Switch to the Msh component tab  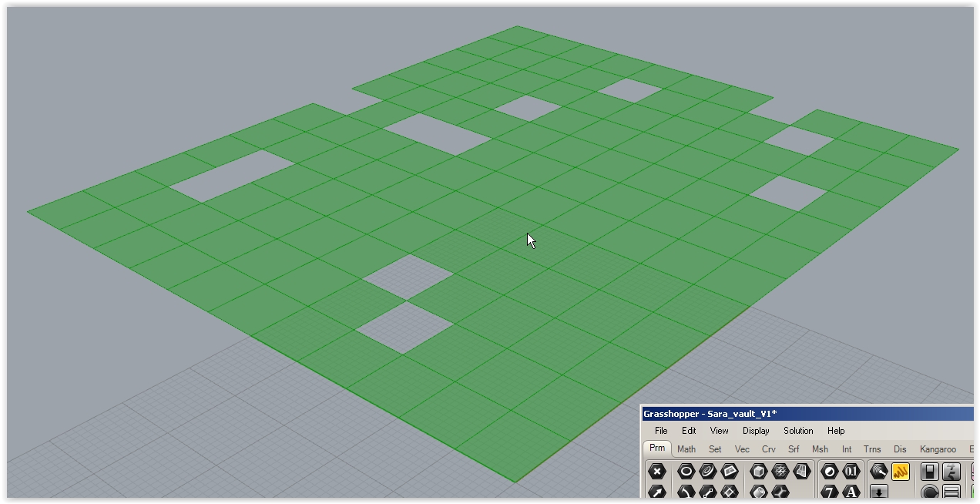point(820,449)
